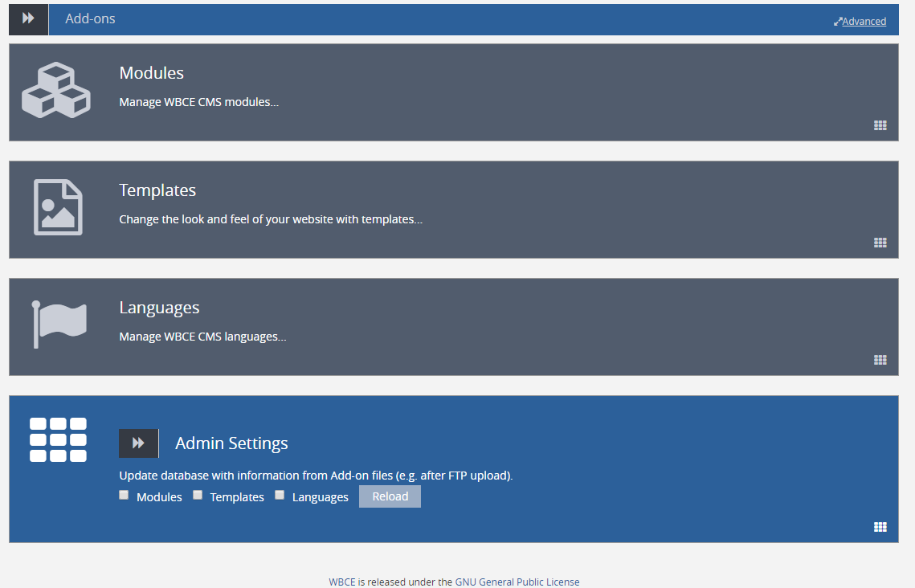Image resolution: width=915 pixels, height=588 pixels.
Task: Enable the Modules reload checkbox
Action: click(x=124, y=496)
